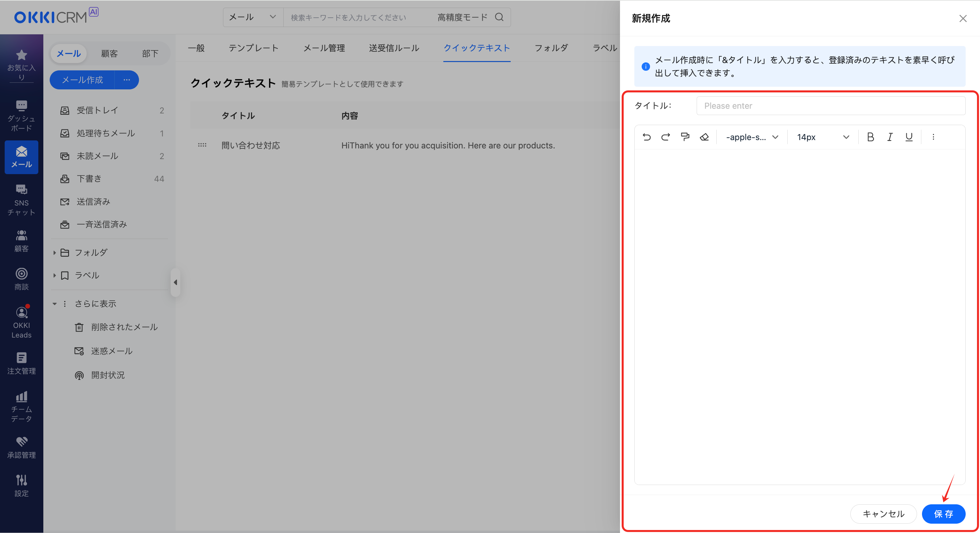Click drag handle of 問い合わせ対応 row
980x533 pixels.
202,145
